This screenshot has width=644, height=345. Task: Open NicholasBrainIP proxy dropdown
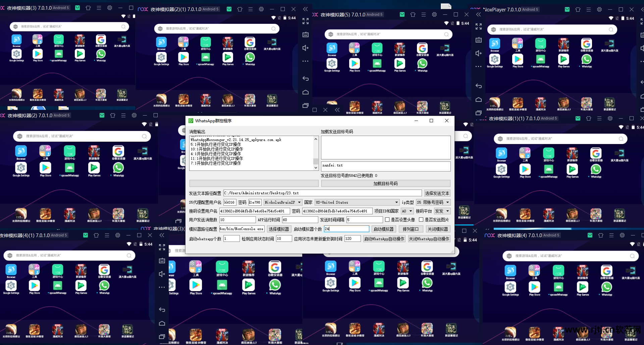[x=282, y=202]
